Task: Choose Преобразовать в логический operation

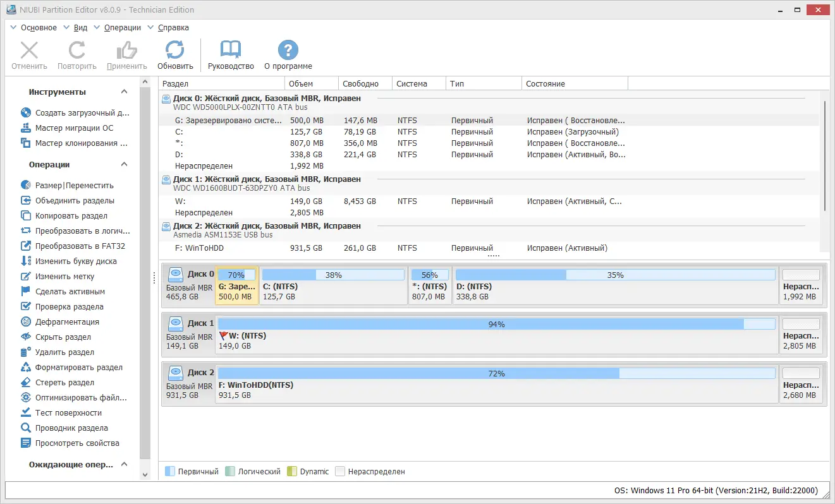Action: (75, 231)
